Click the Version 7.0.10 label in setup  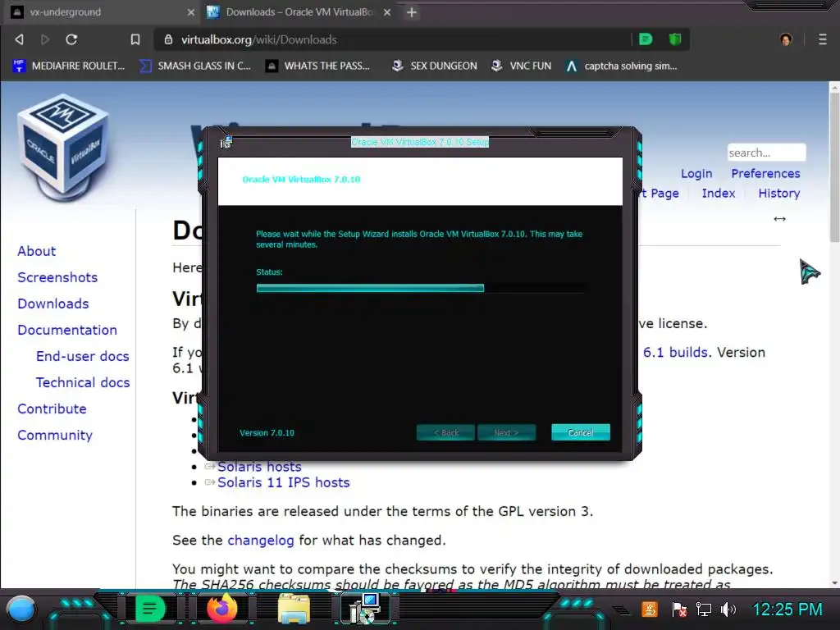click(267, 433)
